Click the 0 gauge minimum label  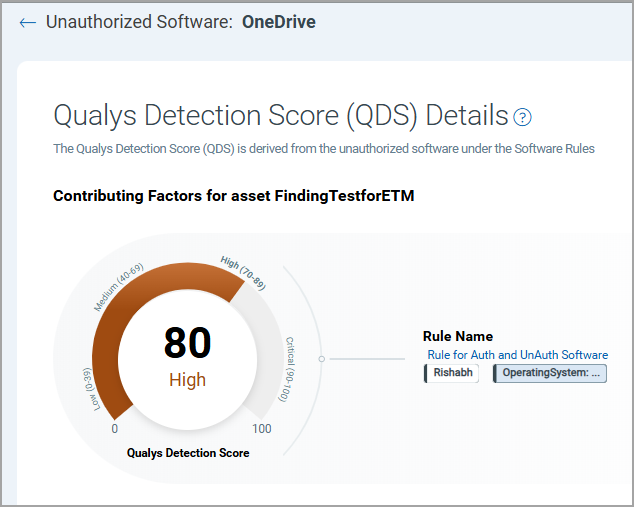click(115, 429)
